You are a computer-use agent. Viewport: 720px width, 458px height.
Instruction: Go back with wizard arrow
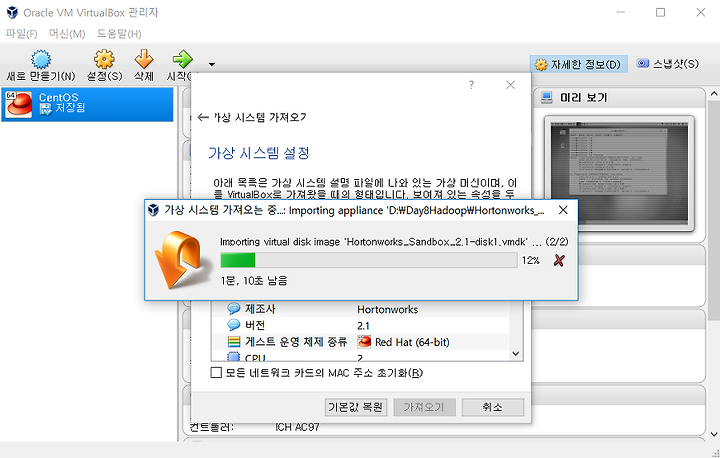click(x=203, y=118)
